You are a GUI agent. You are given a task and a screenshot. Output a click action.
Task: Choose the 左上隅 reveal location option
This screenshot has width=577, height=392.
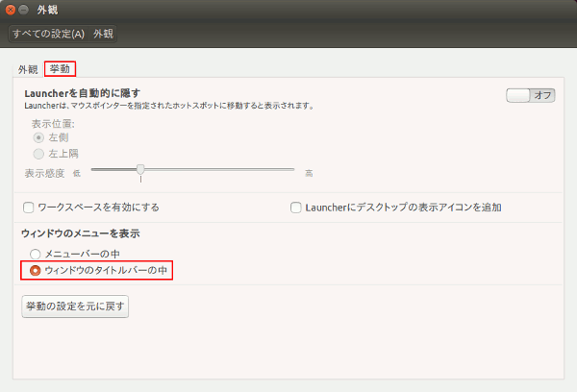38,153
